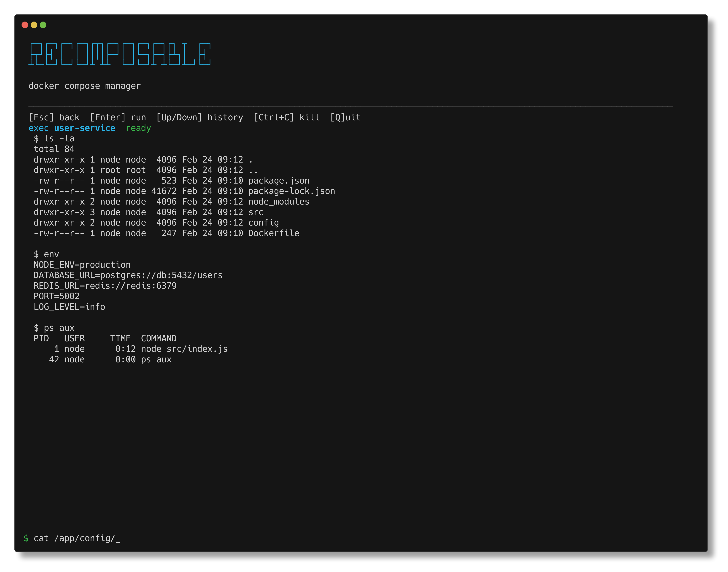The width and height of the screenshot is (728, 572).
Task: Click the red close window button
Action: [25, 25]
